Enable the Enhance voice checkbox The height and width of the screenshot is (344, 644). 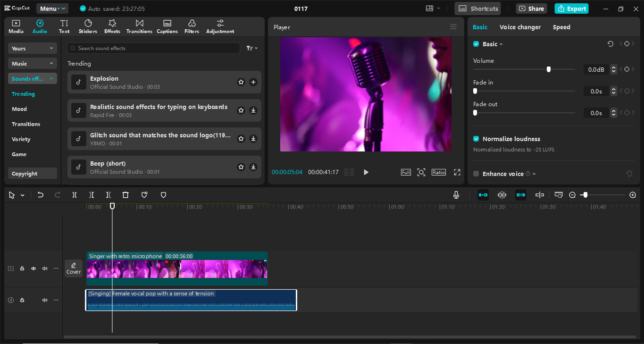(x=476, y=174)
